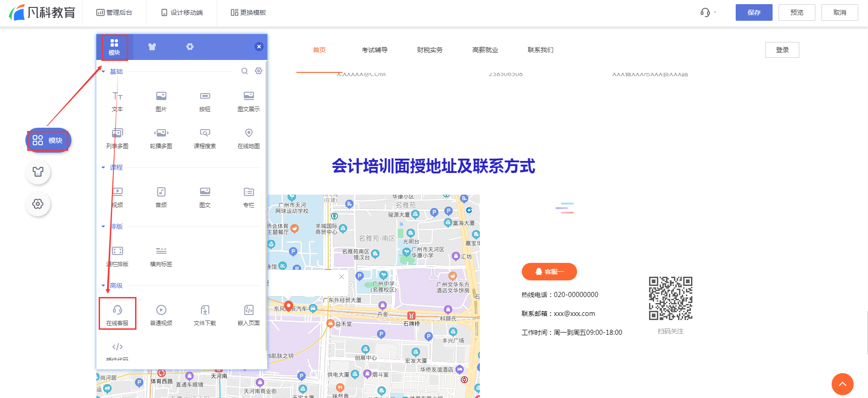Add the 视频 course module
Viewport: 868px width, 398px height.
pos(117,197)
